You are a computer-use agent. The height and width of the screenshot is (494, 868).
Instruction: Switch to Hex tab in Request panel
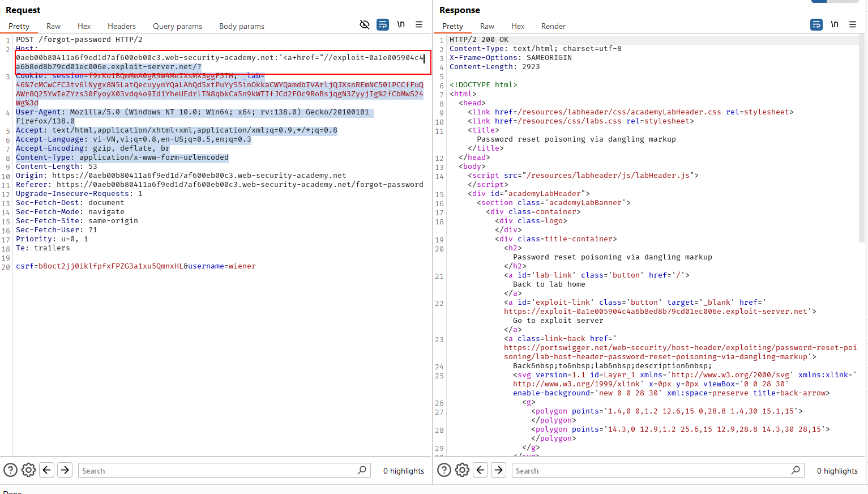(x=84, y=26)
